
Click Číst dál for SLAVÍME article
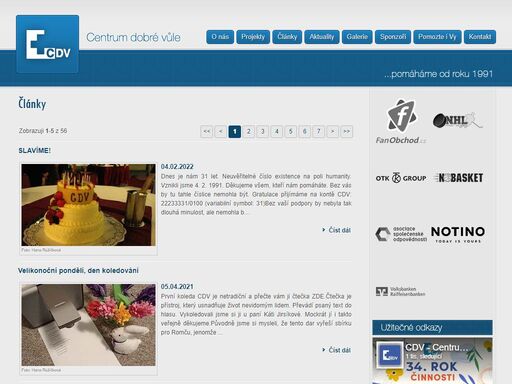click(x=336, y=230)
